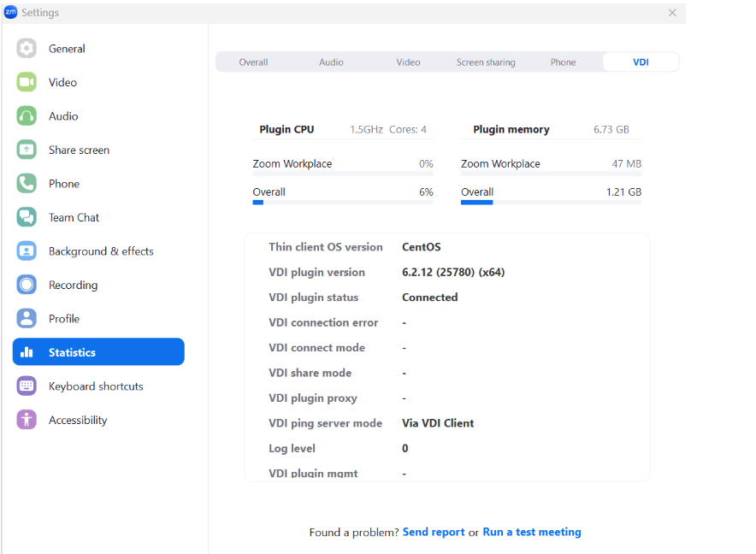Screen dimensions: 756x554
Task: Click the Overall memory usage bar
Action: (x=551, y=203)
